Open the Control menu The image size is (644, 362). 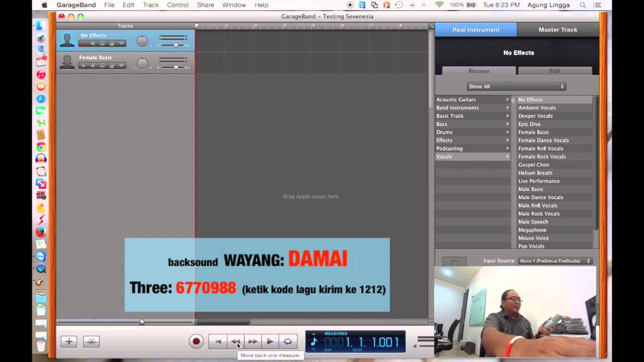pyautogui.click(x=178, y=5)
